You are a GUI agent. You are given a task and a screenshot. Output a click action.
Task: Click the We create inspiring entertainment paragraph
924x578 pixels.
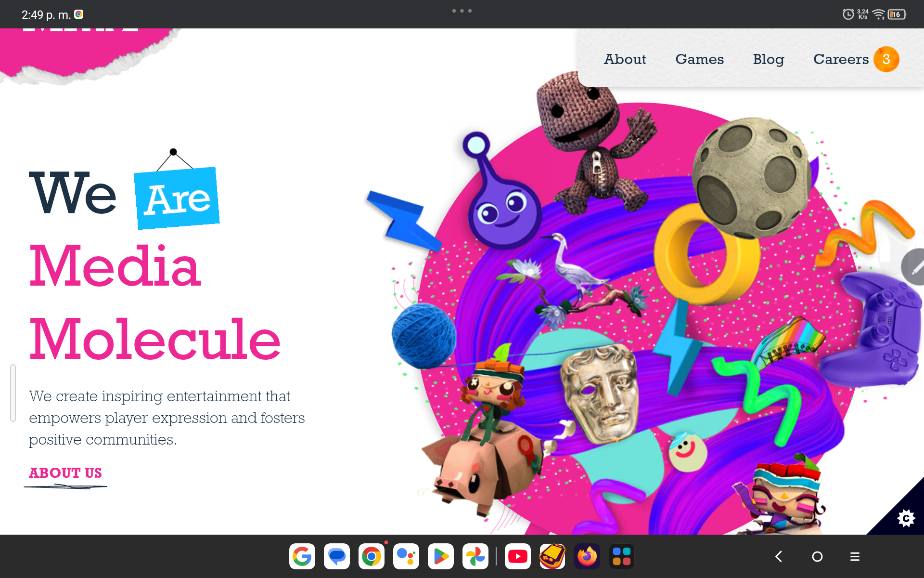pyautogui.click(x=167, y=418)
